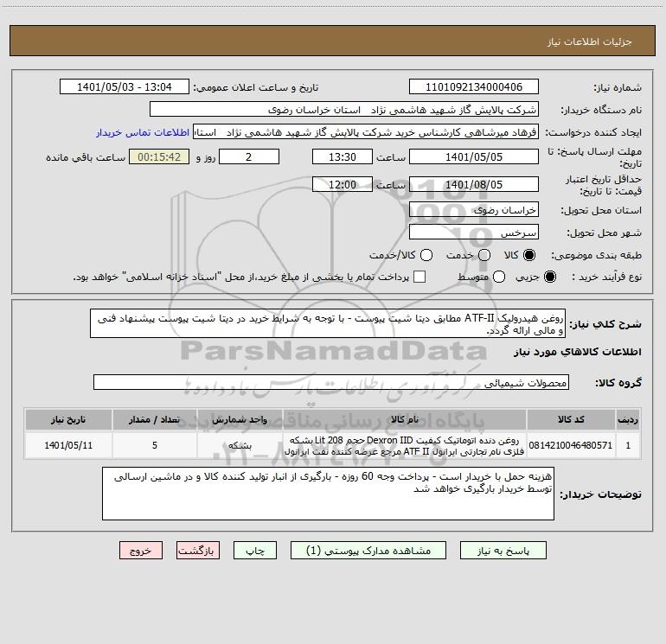Click the کد کالا column header

pyautogui.click(x=571, y=419)
